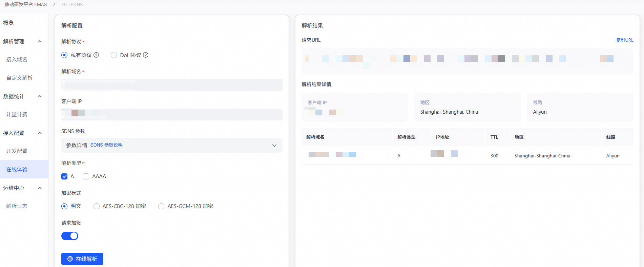Open the SDNS 参数说明 link
The image size is (644, 267).
[x=106, y=145]
